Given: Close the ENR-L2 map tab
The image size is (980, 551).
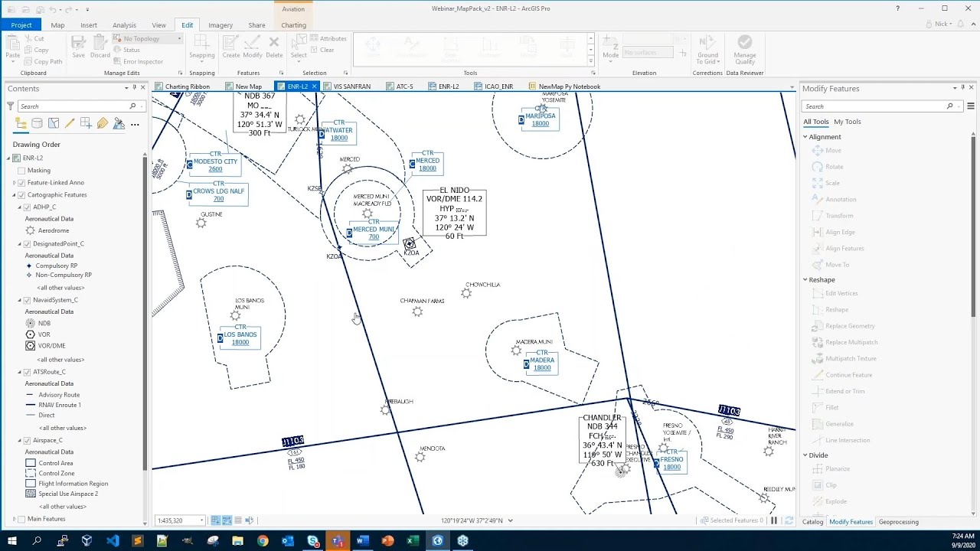Looking at the screenshot, I should click(314, 86).
